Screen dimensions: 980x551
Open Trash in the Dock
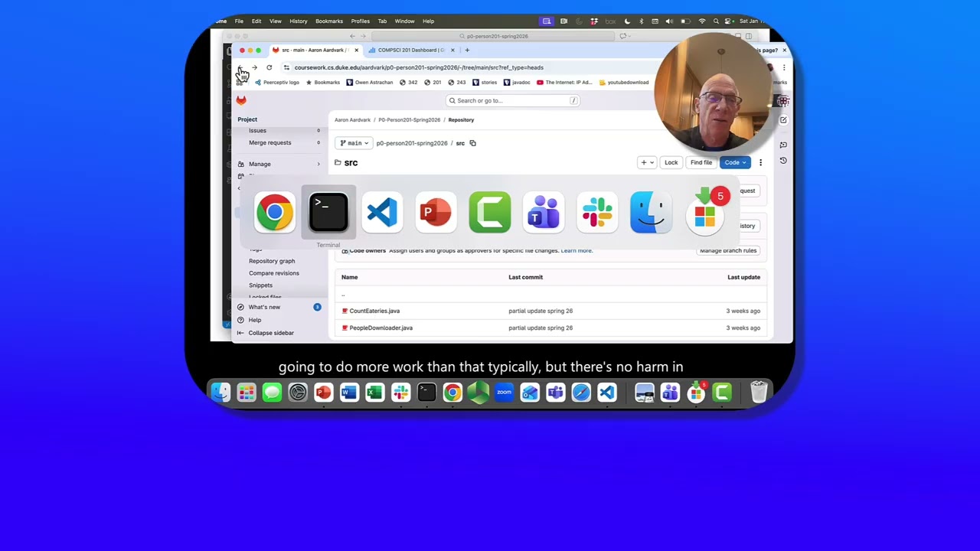[x=759, y=393]
